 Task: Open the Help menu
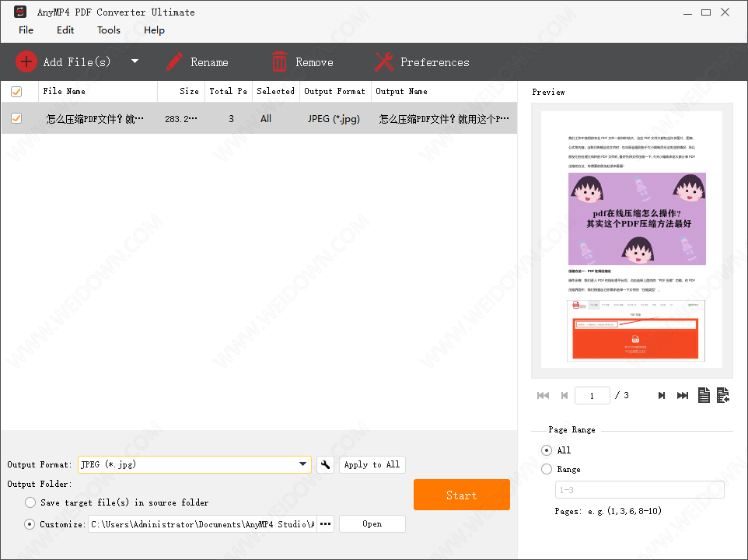click(x=154, y=30)
